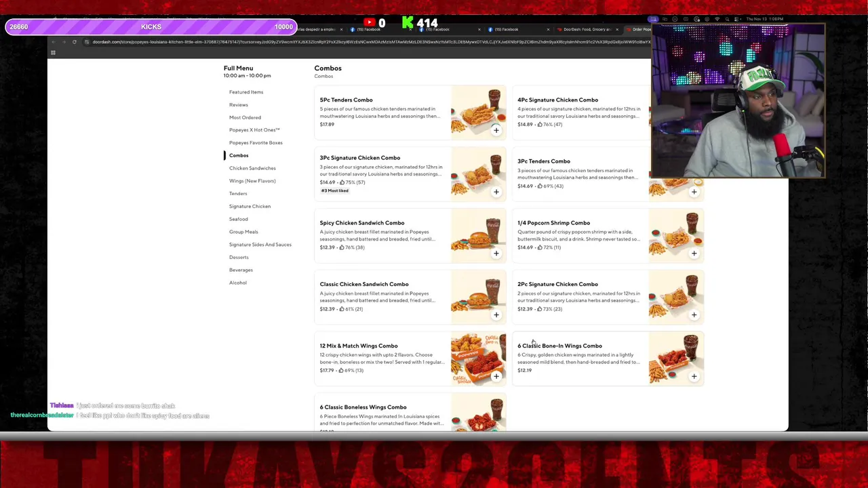Go to Tenders category
This screenshot has width=868, height=488.
pyautogui.click(x=238, y=194)
